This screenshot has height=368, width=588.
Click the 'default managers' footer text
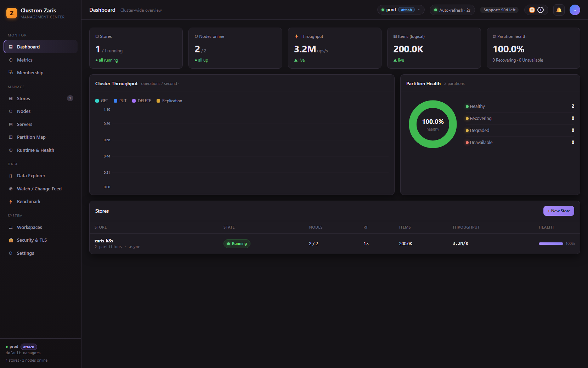click(23, 353)
